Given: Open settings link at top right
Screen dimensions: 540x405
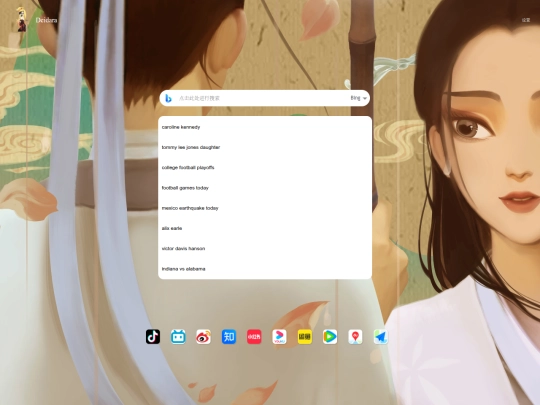Looking at the screenshot, I should 526,20.
